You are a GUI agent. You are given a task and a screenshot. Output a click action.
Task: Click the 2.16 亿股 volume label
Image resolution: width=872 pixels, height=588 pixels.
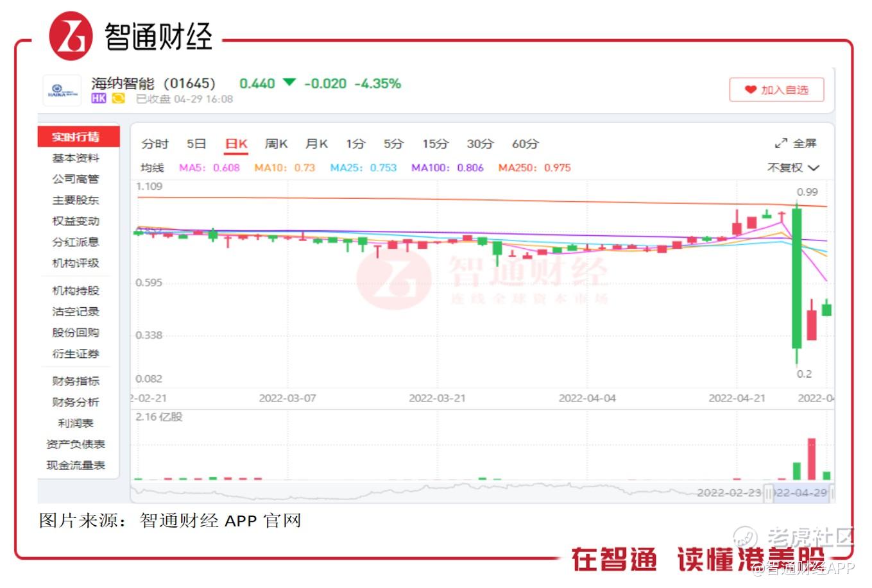(x=159, y=417)
